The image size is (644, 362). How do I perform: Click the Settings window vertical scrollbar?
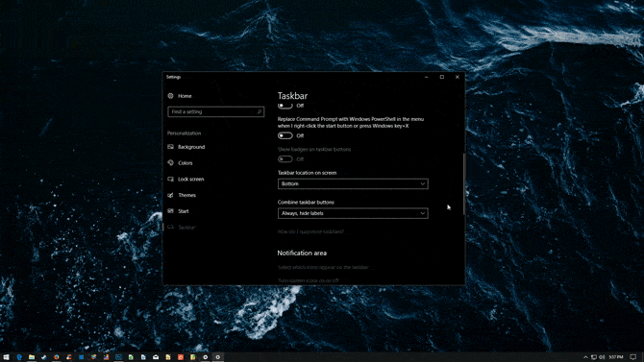tap(464, 183)
